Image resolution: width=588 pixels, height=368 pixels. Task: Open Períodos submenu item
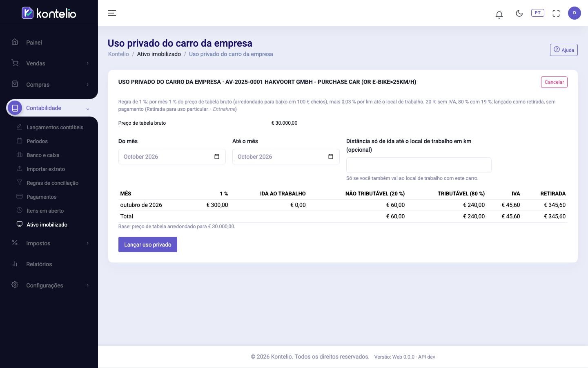click(x=37, y=141)
